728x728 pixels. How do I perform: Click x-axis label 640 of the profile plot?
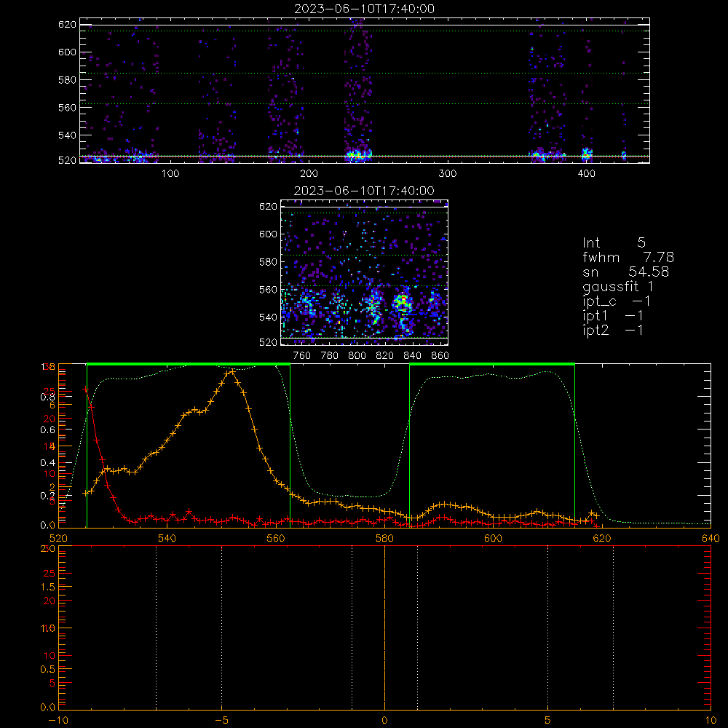(711, 538)
